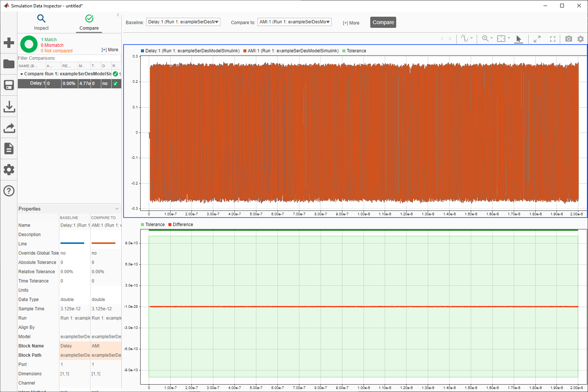Click the Filter Comparisons input field
The width and height of the screenshot is (588, 392).
pyautogui.click(x=69, y=58)
